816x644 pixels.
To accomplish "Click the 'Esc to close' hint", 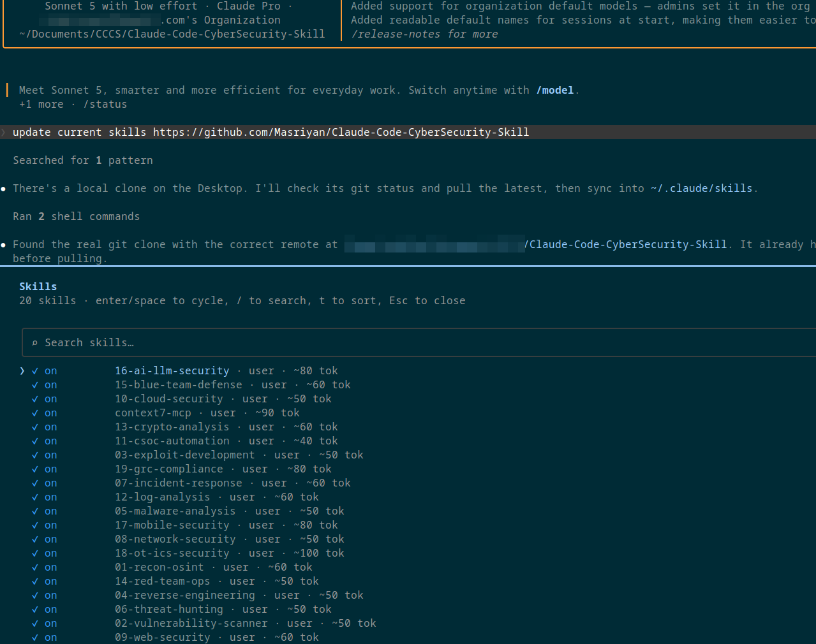I will [427, 301].
